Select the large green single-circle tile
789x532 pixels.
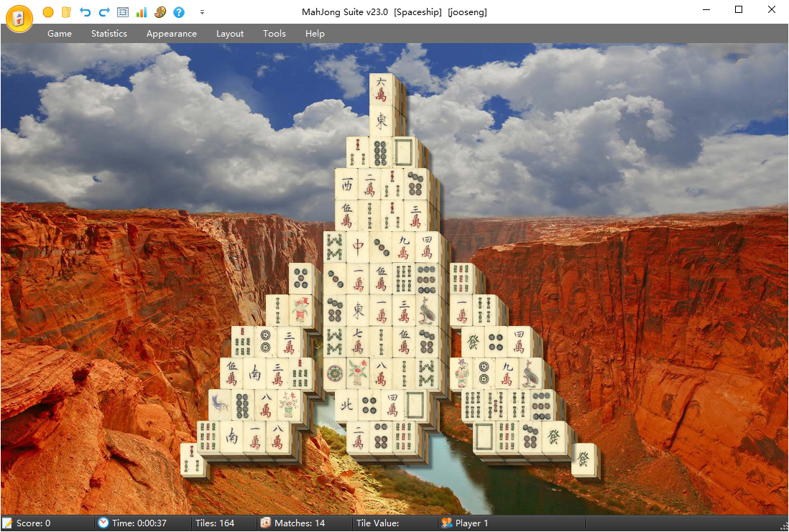335,373
